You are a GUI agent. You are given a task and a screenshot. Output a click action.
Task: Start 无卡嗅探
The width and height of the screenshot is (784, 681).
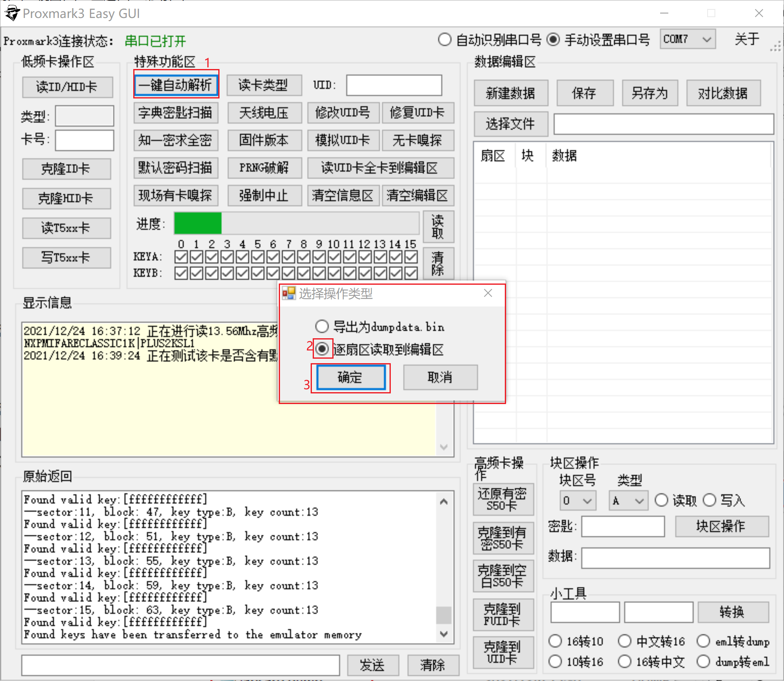[418, 140]
